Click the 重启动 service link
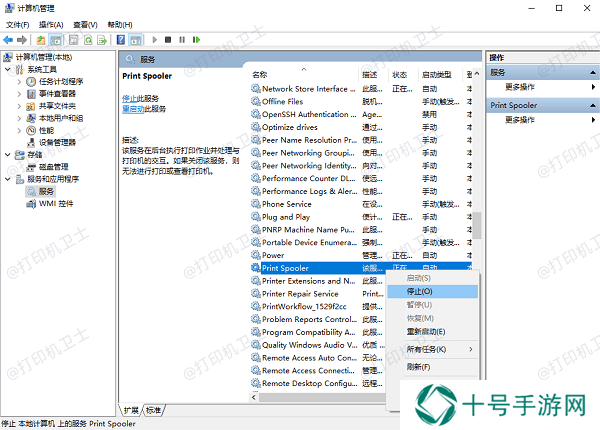This screenshot has height=430, width=600. coord(134,108)
